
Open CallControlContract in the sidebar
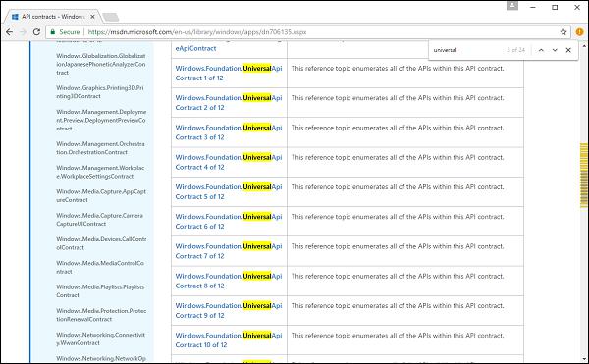click(x=101, y=243)
